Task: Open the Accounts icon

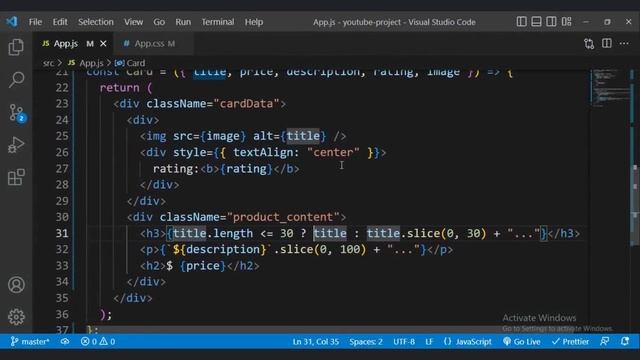Action: tap(16, 285)
